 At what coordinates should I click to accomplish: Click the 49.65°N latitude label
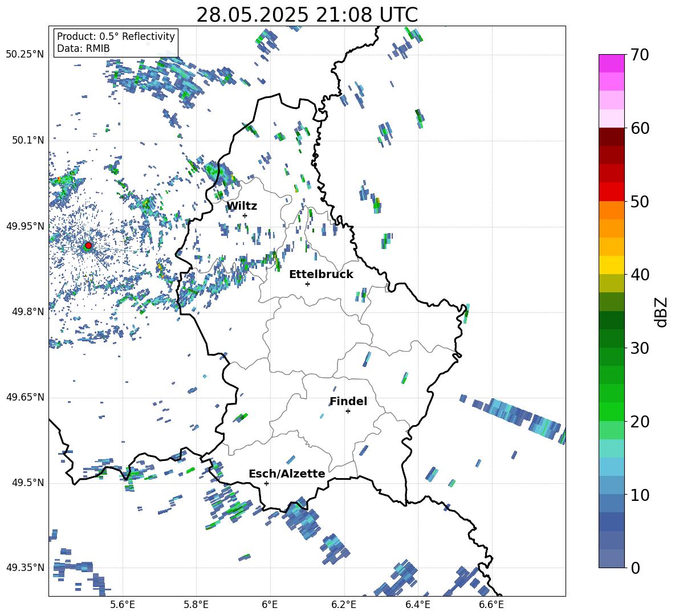pyautogui.click(x=25, y=397)
